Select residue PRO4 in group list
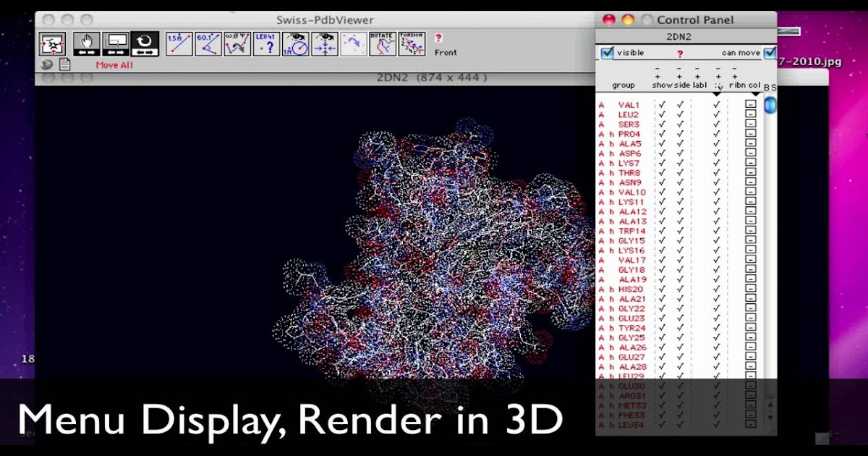The image size is (868, 456). [x=629, y=134]
